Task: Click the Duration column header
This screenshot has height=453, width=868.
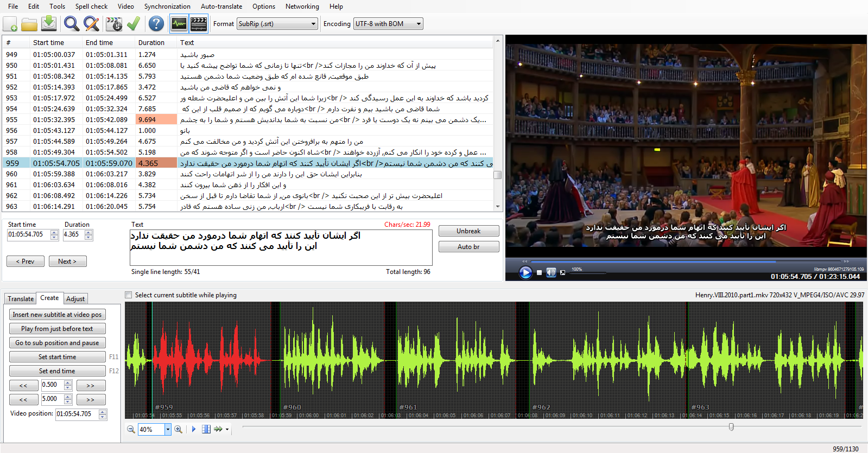Action: 156,42
